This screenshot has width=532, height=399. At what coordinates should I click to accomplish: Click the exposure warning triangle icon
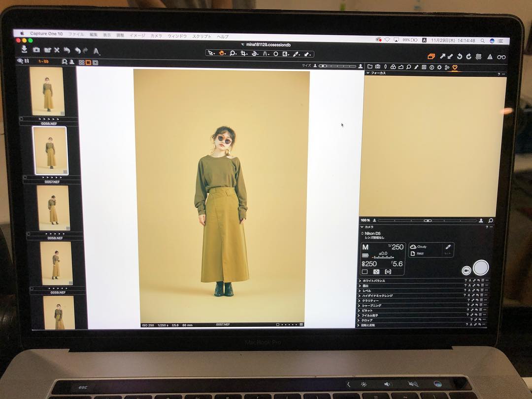(490, 57)
